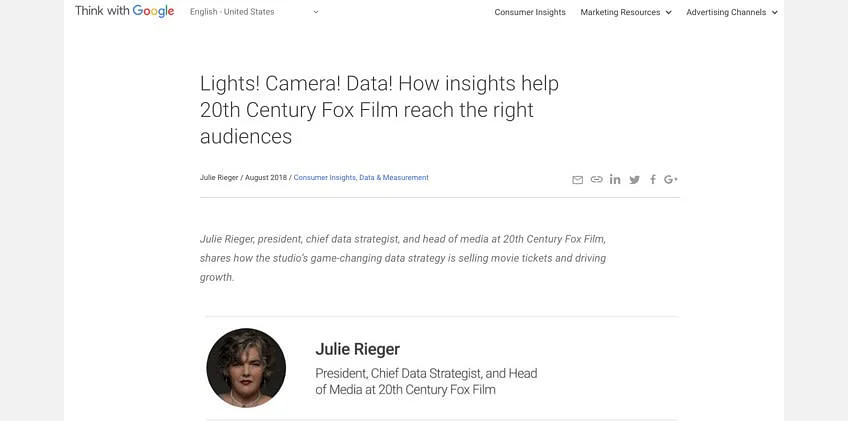
Task: Click the article headline Lights! Camera! Data!
Action: (x=379, y=110)
